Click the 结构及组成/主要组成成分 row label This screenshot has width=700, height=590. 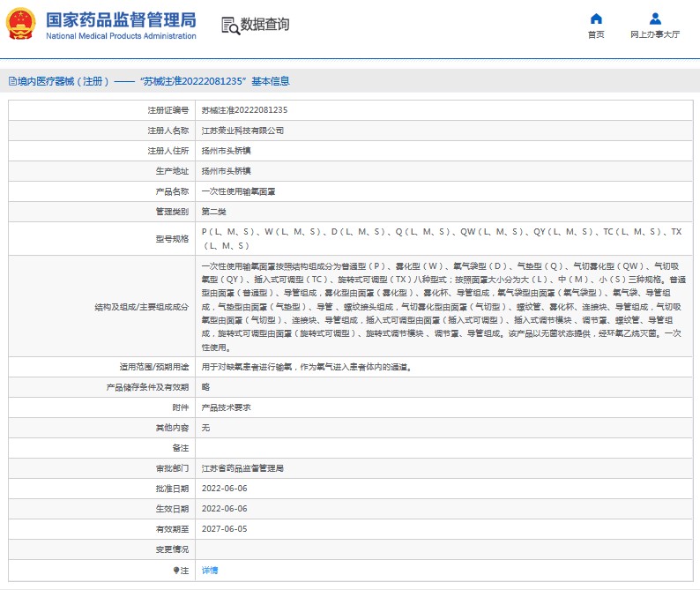point(142,307)
